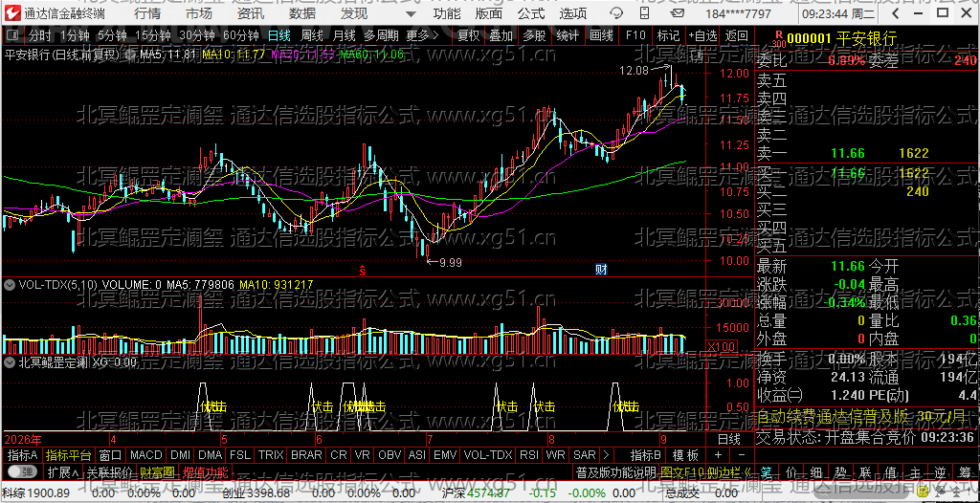Image resolution: width=980 pixels, height=503 pixels.
Task: Switch to the 指标平台 tab
Action: (x=68, y=455)
